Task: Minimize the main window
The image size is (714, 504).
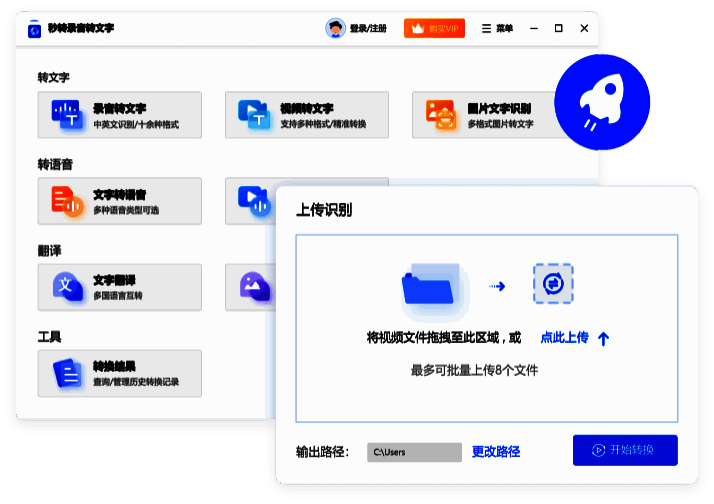Action: pyautogui.click(x=534, y=28)
